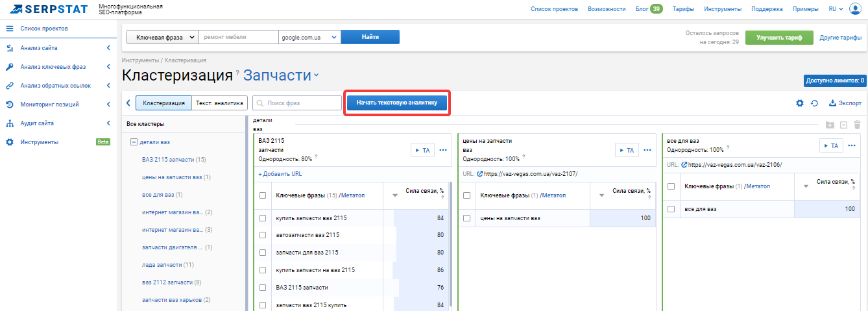Sort by Сила связи arrow in ВАЗ 2115 table
868x311 pixels.
(395, 195)
